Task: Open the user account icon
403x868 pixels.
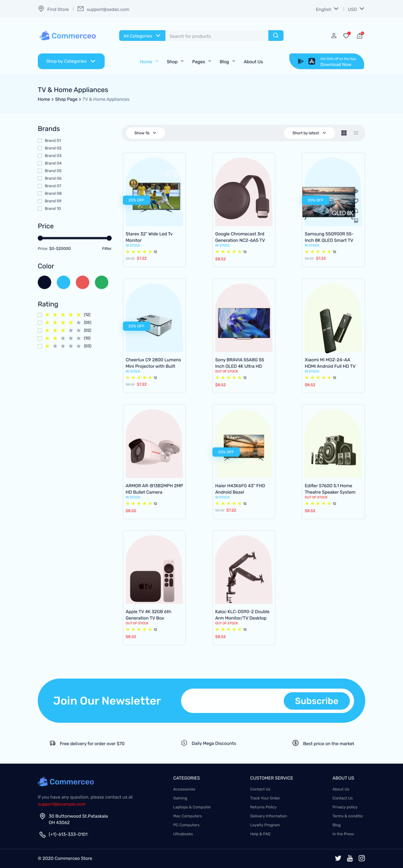Action: coord(334,36)
